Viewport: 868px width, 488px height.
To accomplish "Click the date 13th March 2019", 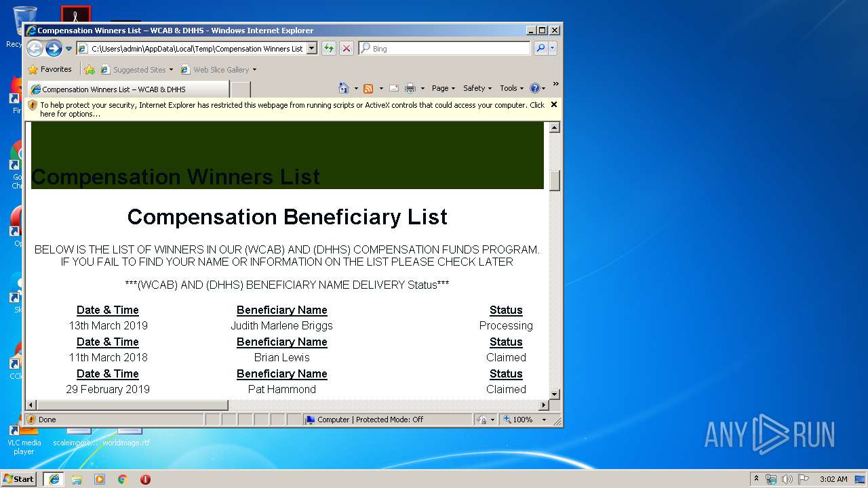I will point(108,325).
